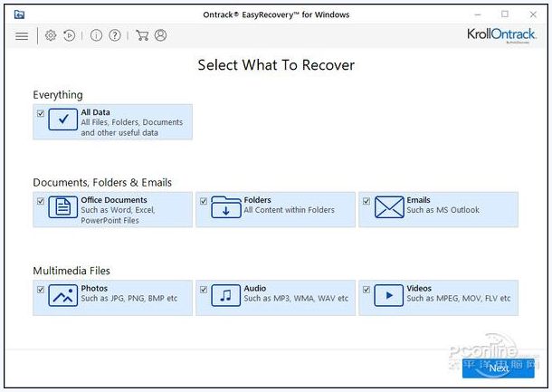Open the hamburger menu

point(22,35)
